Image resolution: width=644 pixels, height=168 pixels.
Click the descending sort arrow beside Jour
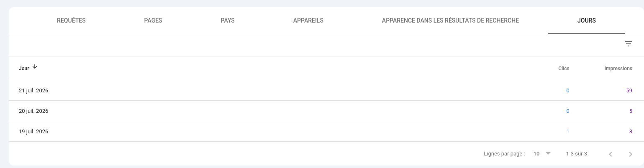click(x=35, y=67)
